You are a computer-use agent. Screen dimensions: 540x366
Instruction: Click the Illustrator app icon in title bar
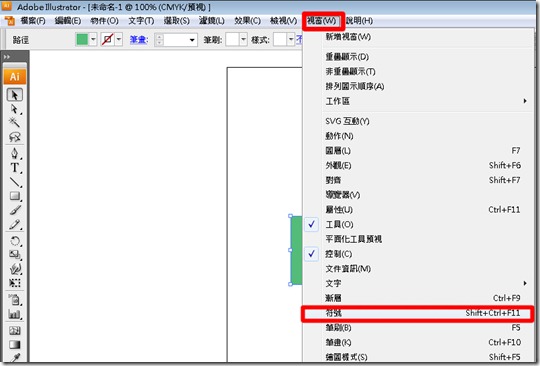pos(7,6)
